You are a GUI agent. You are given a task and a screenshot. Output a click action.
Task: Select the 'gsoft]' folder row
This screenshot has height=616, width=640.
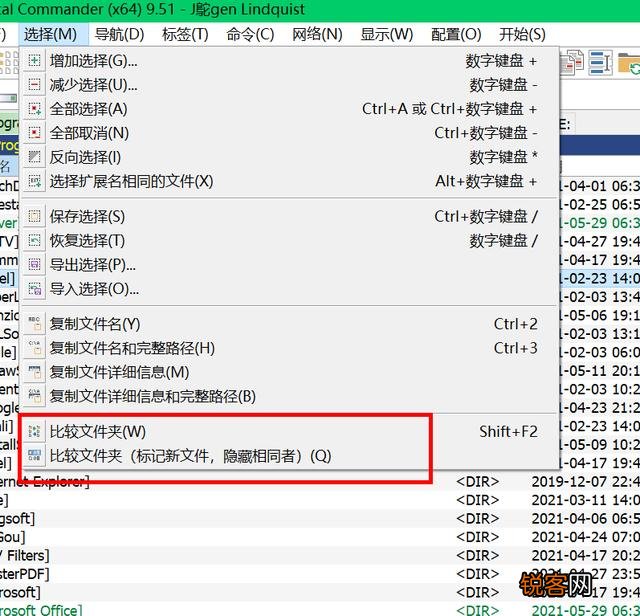pyautogui.click(x=320, y=518)
